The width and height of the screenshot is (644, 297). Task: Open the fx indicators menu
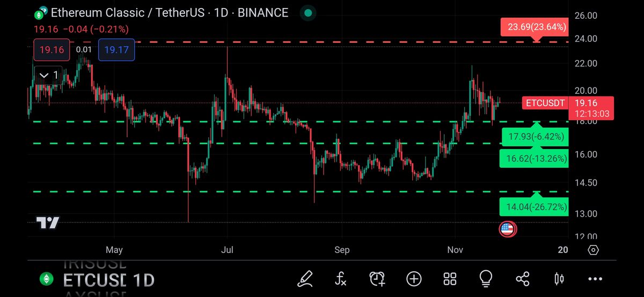coord(341,278)
